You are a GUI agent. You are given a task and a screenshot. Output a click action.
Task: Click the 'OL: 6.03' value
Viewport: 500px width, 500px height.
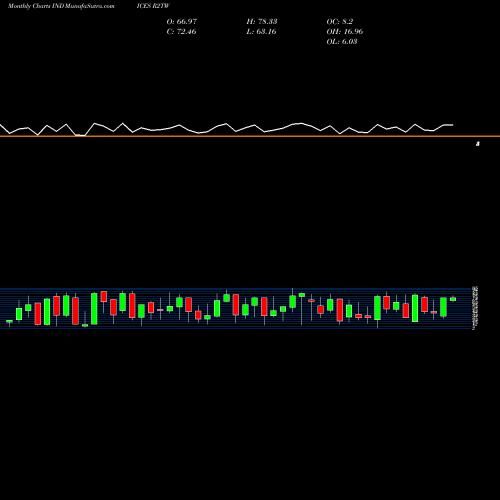342,42
